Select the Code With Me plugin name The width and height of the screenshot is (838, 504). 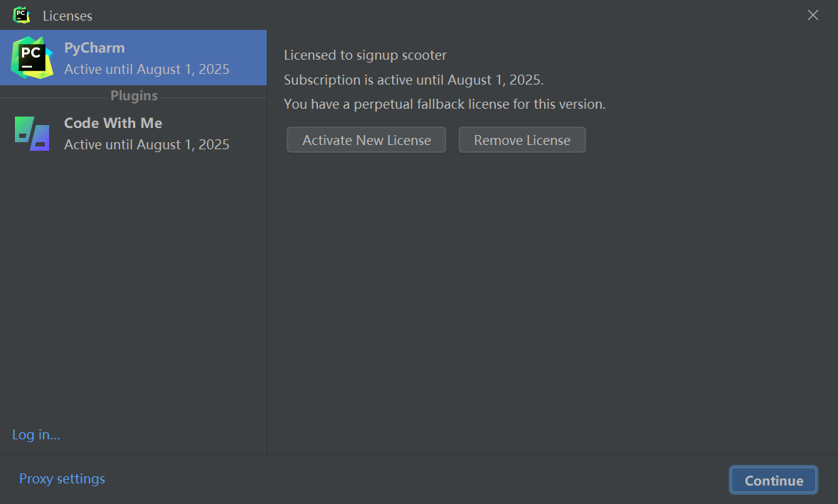click(x=113, y=123)
